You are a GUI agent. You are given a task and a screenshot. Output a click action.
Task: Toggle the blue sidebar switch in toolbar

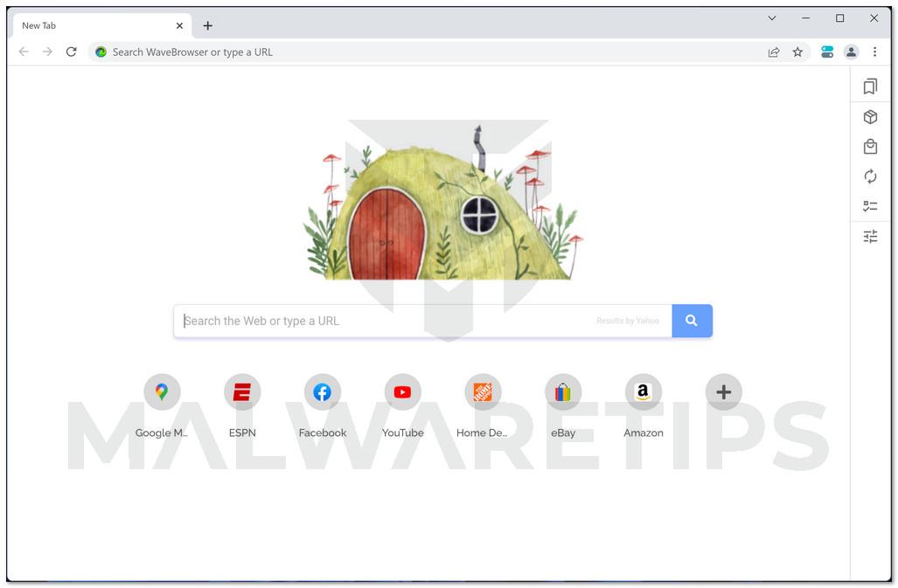tap(826, 52)
